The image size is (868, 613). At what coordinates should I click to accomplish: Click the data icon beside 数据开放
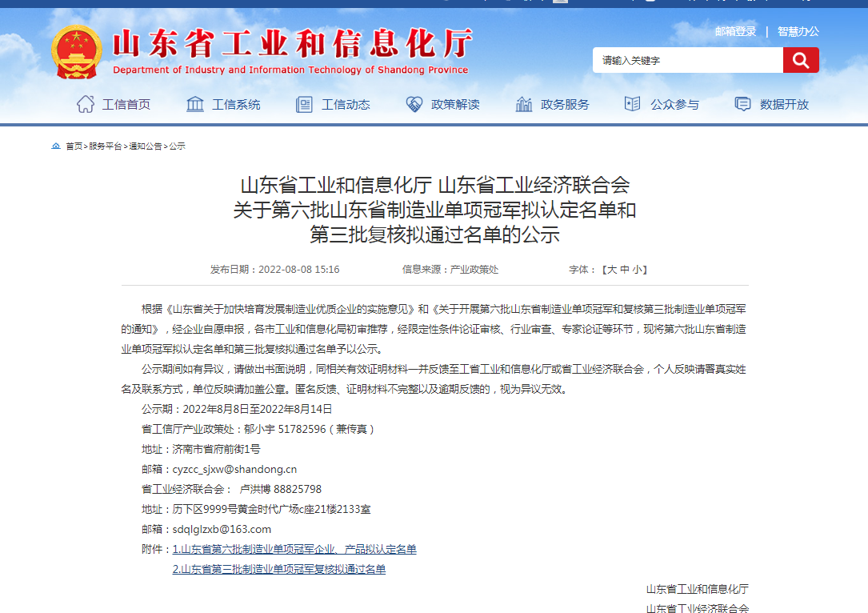point(742,104)
